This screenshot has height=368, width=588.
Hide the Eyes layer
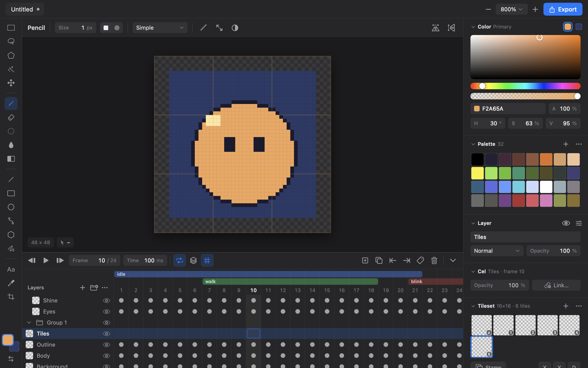(106, 311)
